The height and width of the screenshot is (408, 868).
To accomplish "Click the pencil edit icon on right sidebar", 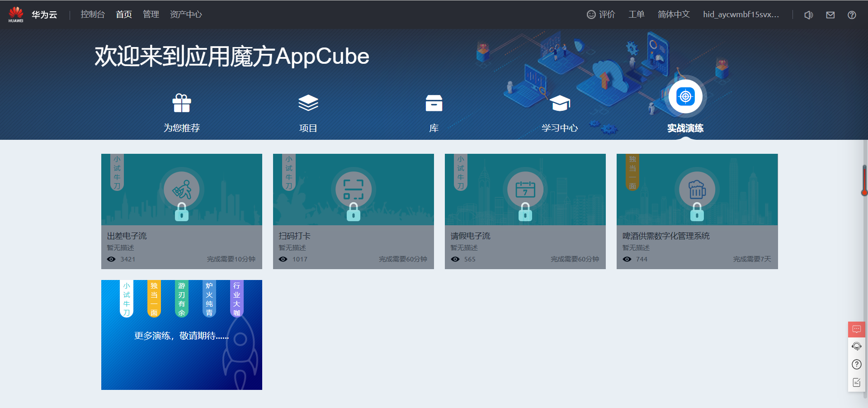I will pyautogui.click(x=856, y=382).
